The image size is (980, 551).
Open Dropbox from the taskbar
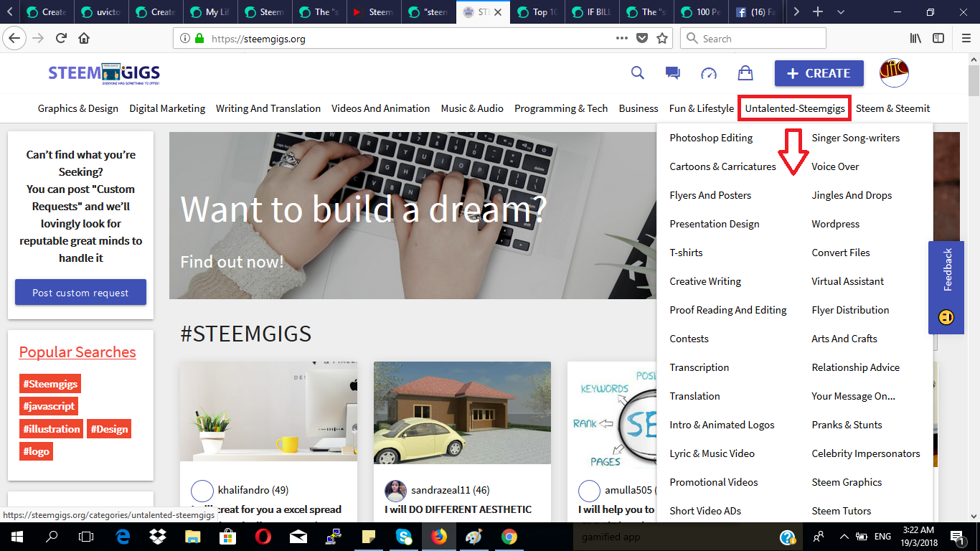tap(156, 536)
